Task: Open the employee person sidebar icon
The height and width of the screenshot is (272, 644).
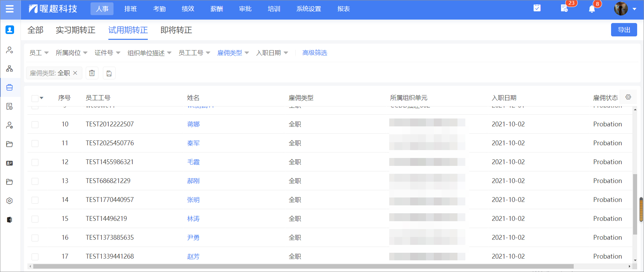Action: click(10, 50)
